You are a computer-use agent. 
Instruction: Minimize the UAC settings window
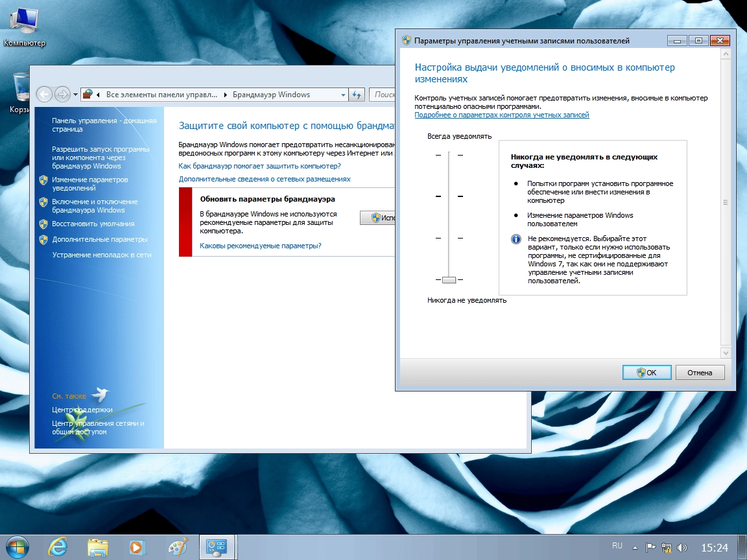tap(677, 41)
